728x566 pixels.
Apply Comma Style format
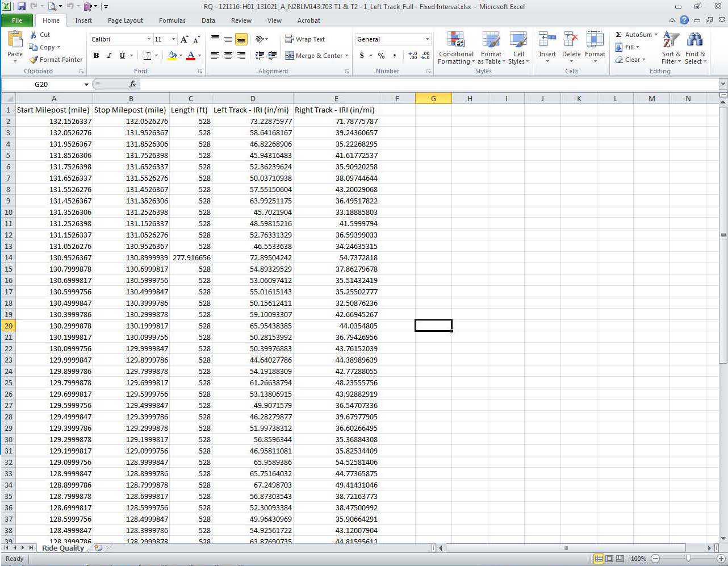pyautogui.click(x=394, y=56)
